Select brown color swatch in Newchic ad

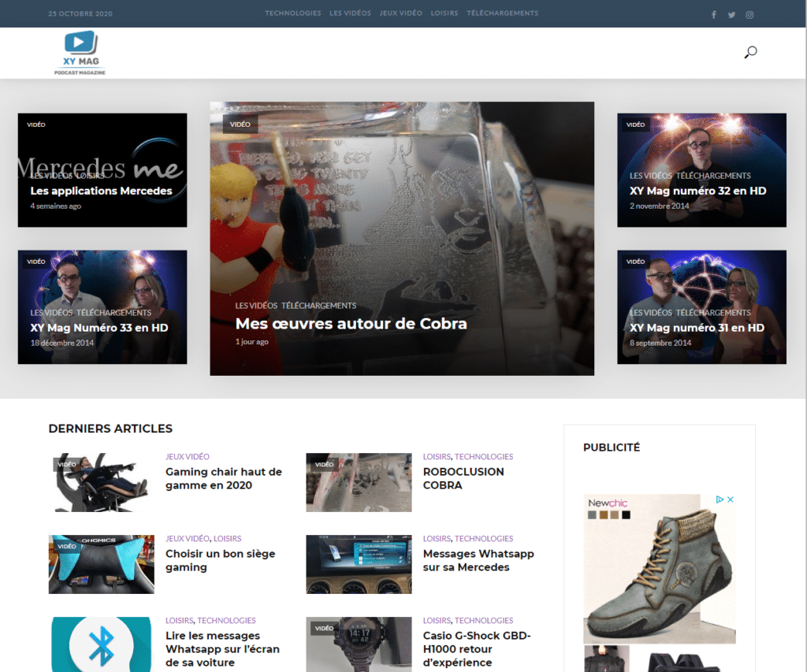tap(603, 515)
